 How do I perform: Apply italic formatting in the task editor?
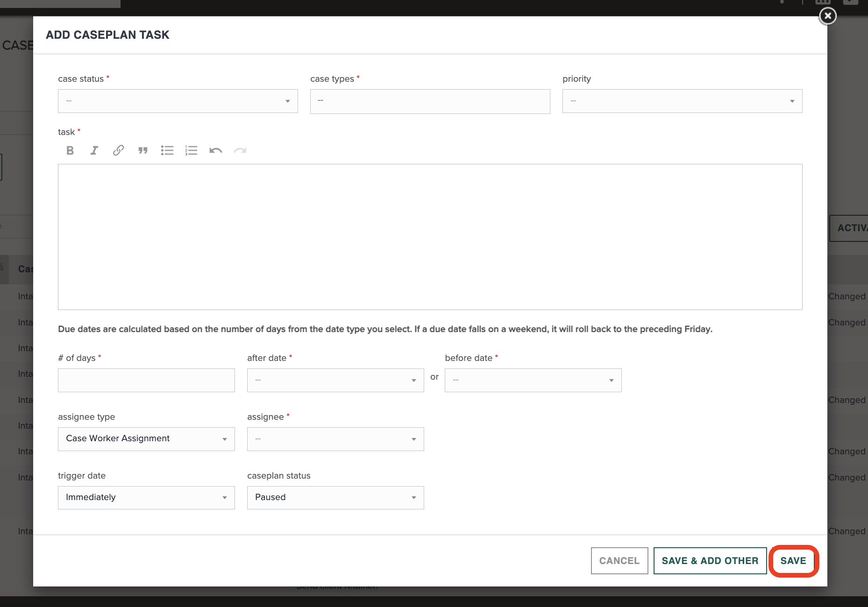coord(94,150)
